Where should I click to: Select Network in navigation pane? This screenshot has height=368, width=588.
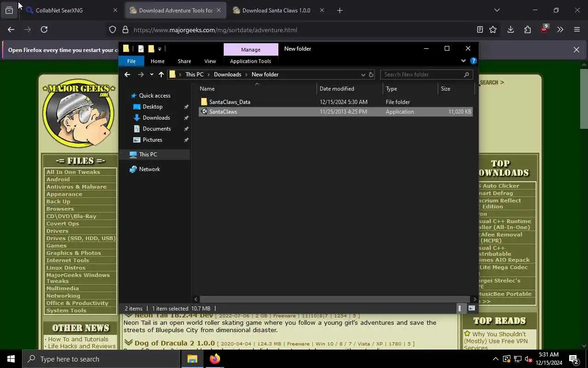149,169
